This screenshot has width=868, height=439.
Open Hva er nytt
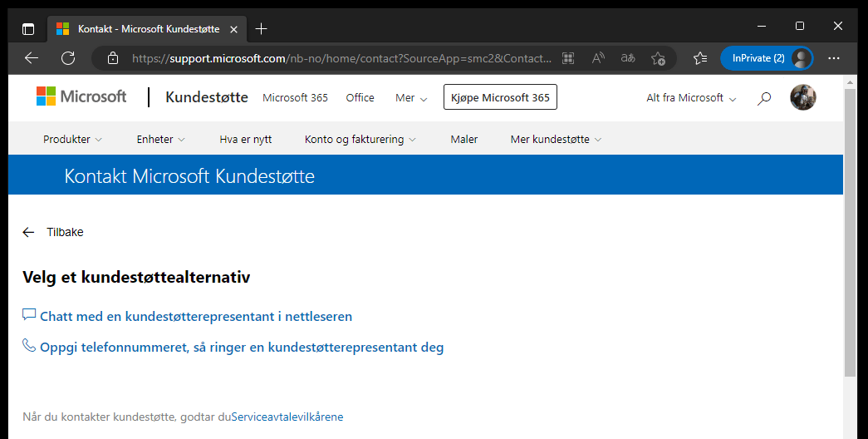[246, 139]
